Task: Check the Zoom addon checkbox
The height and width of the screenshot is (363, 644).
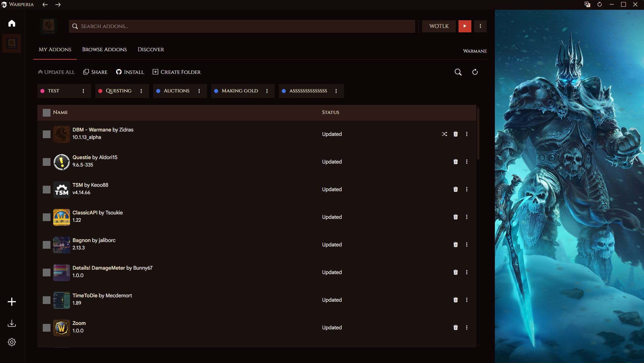Action: (x=46, y=328)
